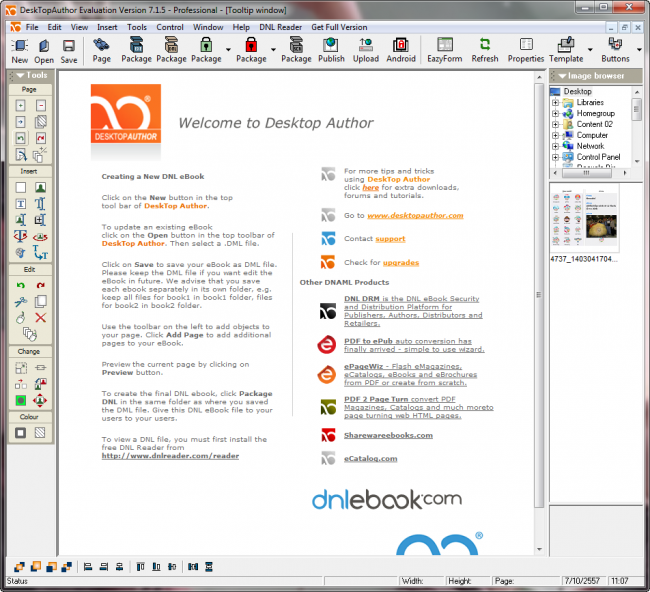Collapse the Tools panel header triangle
650x592 pixels.
pos(19,75)
